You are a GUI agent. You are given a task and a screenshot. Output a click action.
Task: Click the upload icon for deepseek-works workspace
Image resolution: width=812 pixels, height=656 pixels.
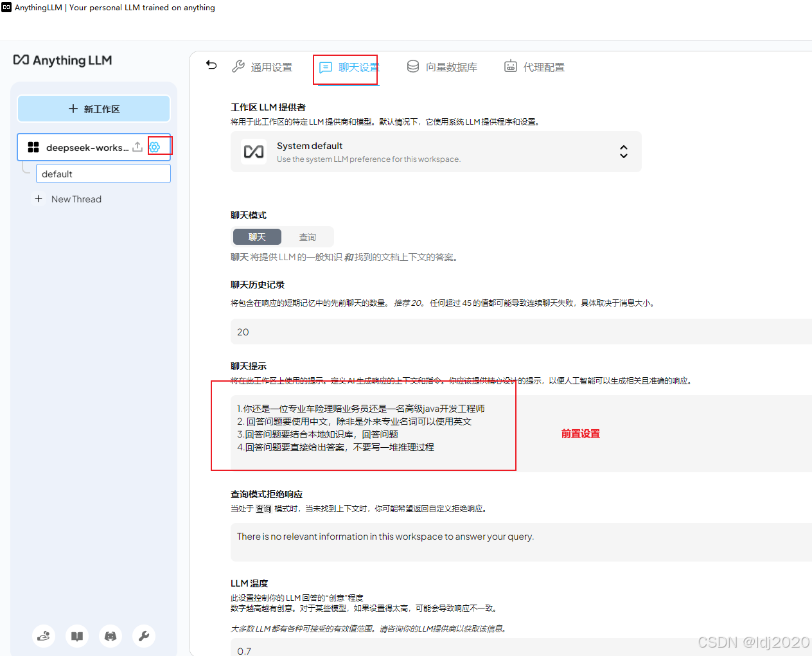tap(137, 147)
